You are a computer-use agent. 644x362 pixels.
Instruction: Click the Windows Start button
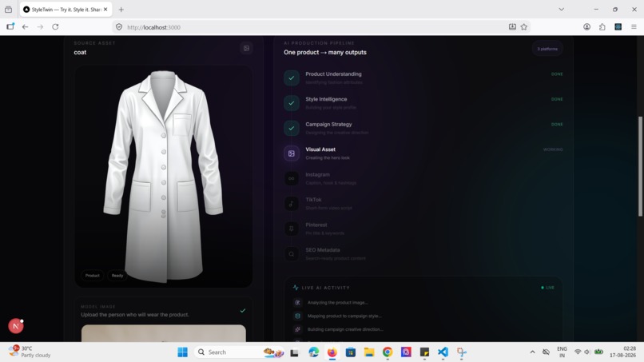coord(182,352)
